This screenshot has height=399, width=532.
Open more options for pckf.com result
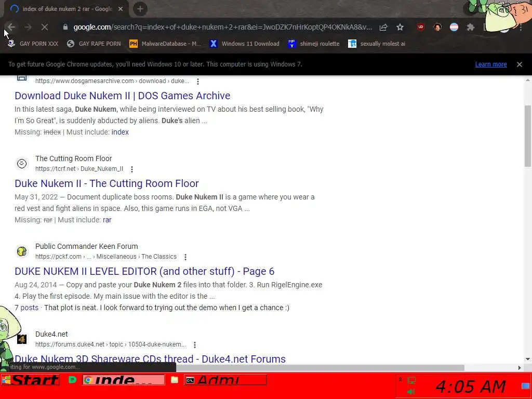point(185,257)
